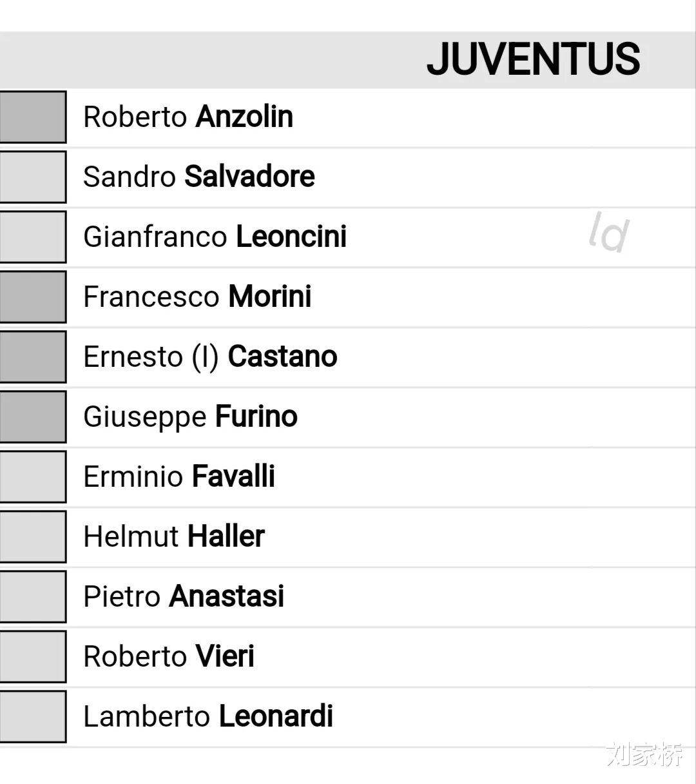Viewport: 696px width, 784px height.
Task: Open the Roberto Anzolin player link
Action: [x=188, y=117]
